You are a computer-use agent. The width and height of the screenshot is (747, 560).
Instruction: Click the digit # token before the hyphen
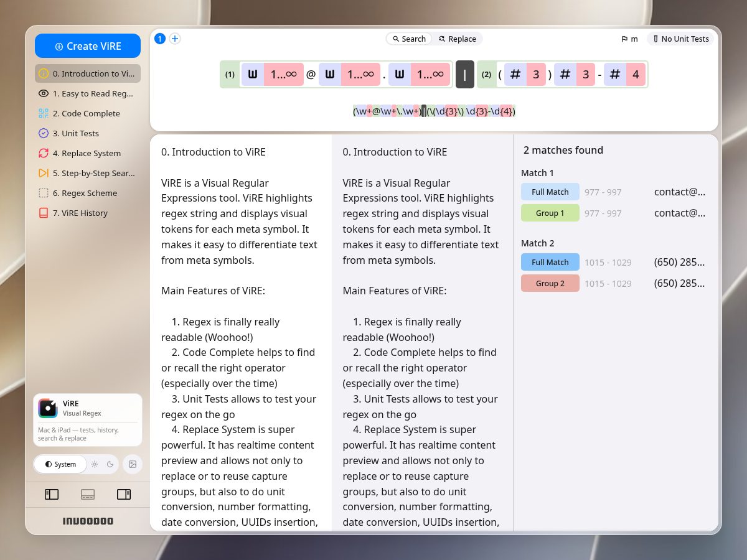tap(565, 75)
